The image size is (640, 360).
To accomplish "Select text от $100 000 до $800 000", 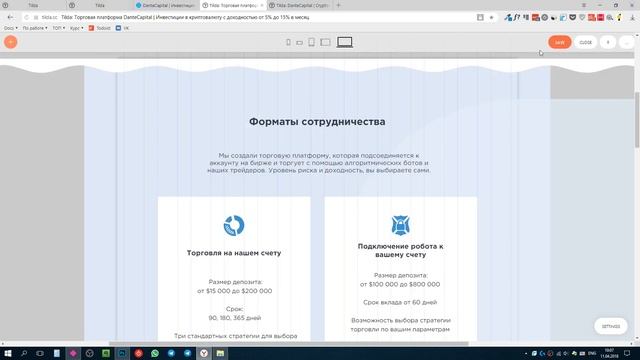I will coord(400,284).
